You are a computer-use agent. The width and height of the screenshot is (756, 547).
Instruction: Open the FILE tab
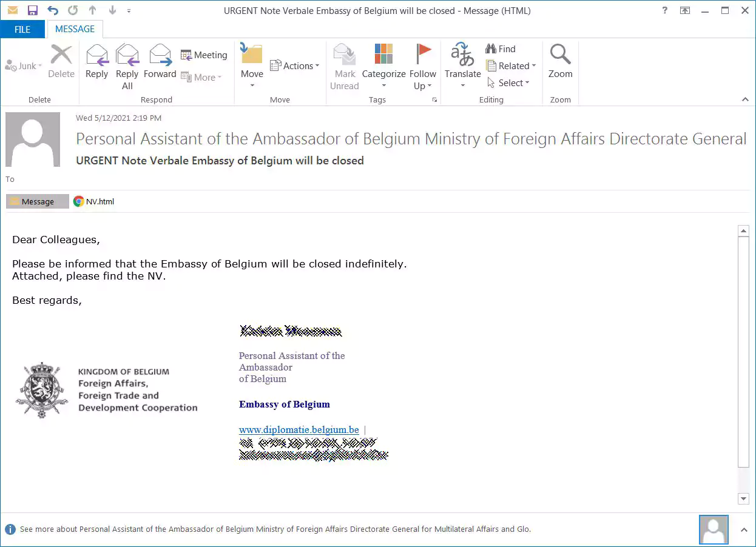click(22, 29)
